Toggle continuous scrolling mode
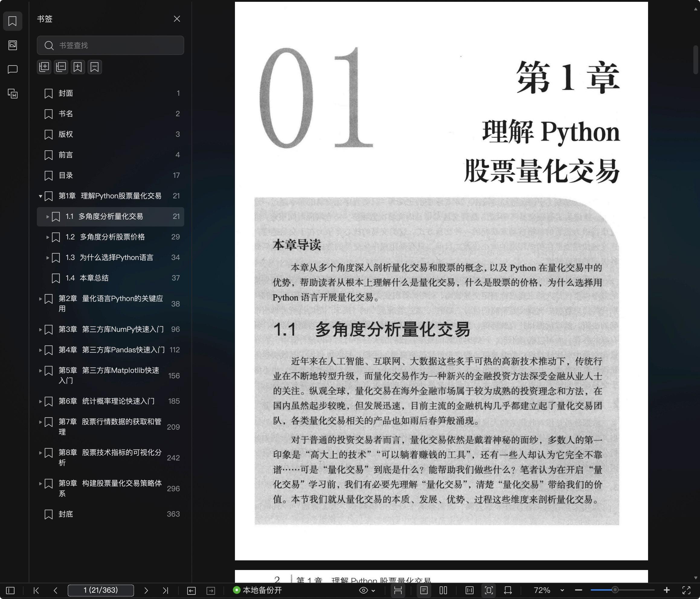 click(398, 590)
